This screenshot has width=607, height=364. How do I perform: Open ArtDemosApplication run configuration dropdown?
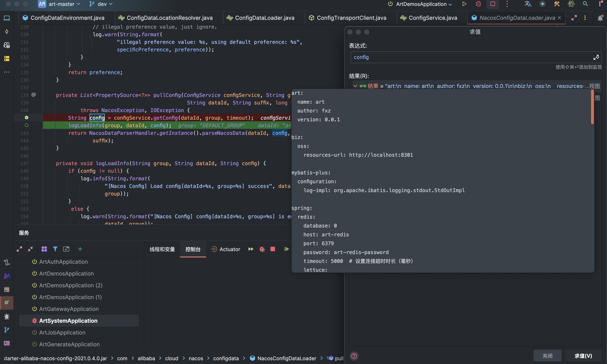421,4
